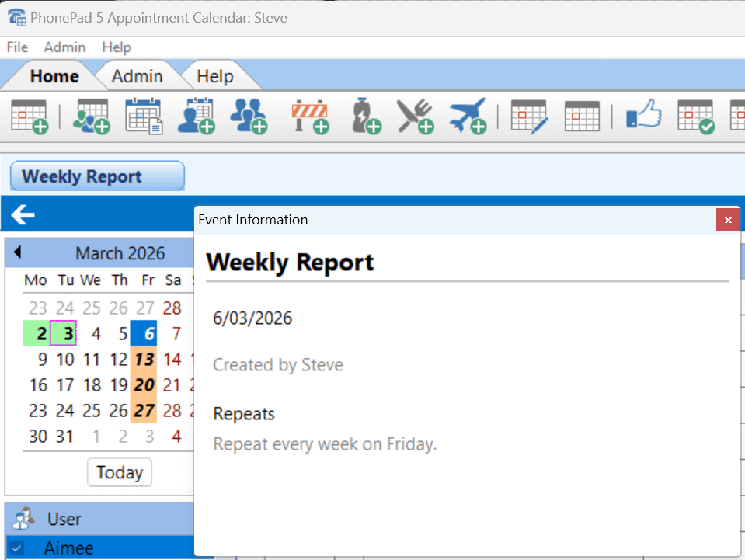745x560 pixels.
Task: Close the Event Information popup
Action: tap(727, 220)
